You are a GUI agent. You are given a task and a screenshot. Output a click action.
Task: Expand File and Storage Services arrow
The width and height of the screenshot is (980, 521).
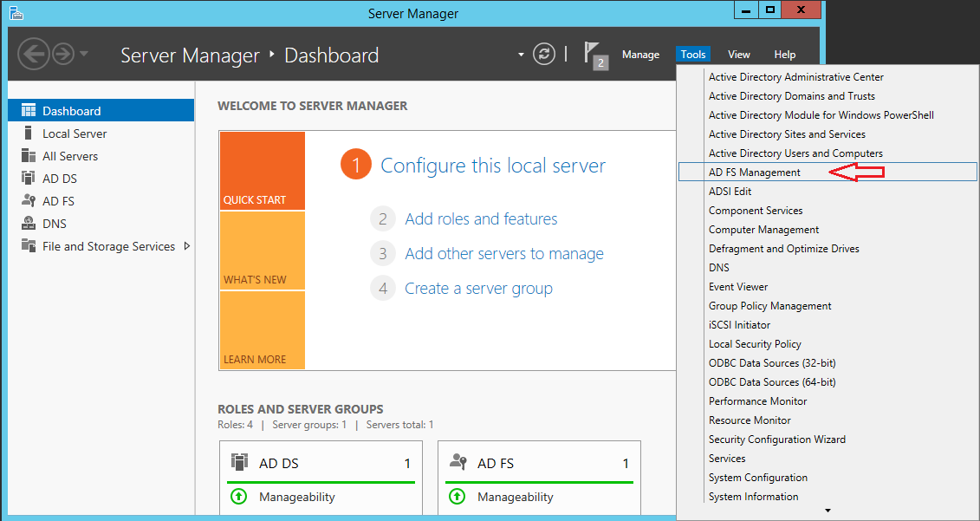click(x=186, y=246)
